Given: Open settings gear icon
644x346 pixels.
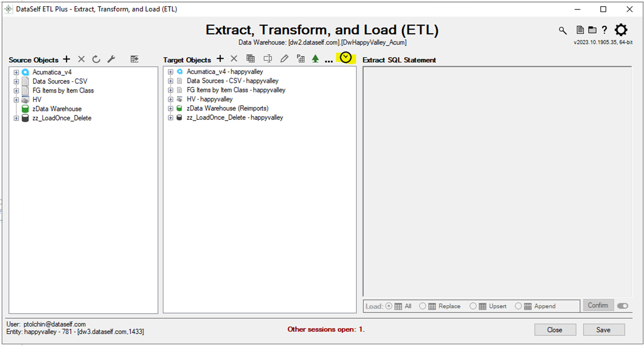Looking at the screenshot, I should click(621, 30).
